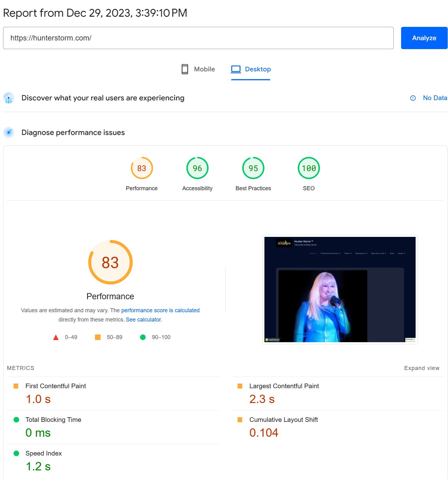Jump to the 100 SEO score gauge
448x479 pixels.
(x=309, y=168)
